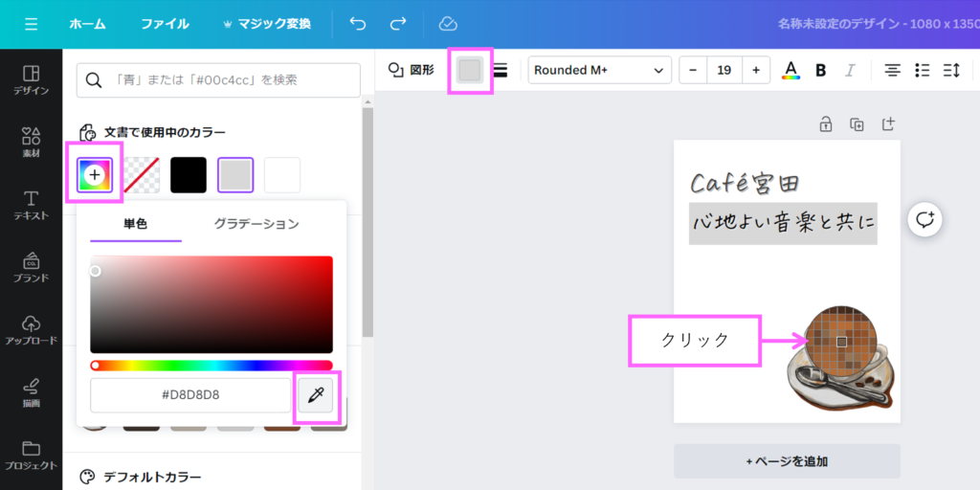Image resolution: width=980 pixels, height=490 pixels.
Task: Toggle bulleted list formatting
Action: 922,70
